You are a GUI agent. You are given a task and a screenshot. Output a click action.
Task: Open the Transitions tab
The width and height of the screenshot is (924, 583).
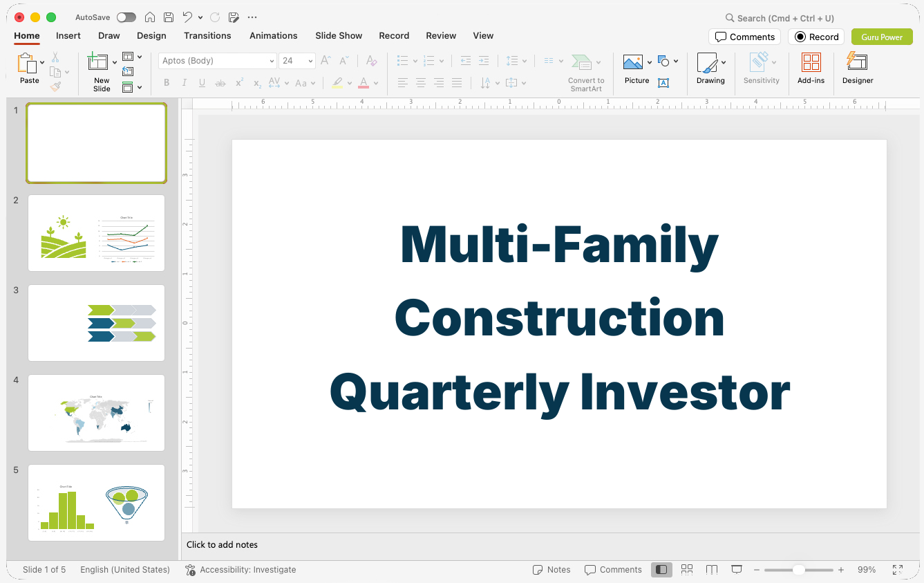click(207, 36)
